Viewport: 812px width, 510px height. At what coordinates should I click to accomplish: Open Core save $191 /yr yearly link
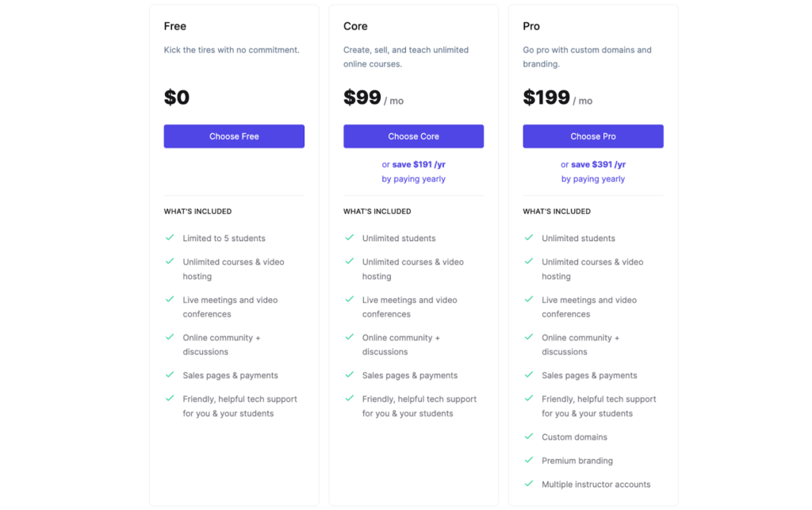pos(413,171)
